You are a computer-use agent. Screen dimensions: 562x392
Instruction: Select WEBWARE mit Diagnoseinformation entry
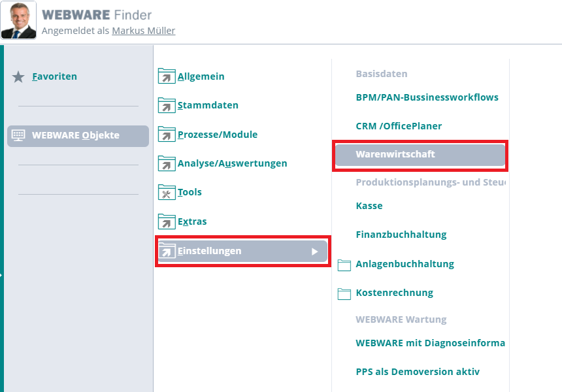click(x=430, y=343)
